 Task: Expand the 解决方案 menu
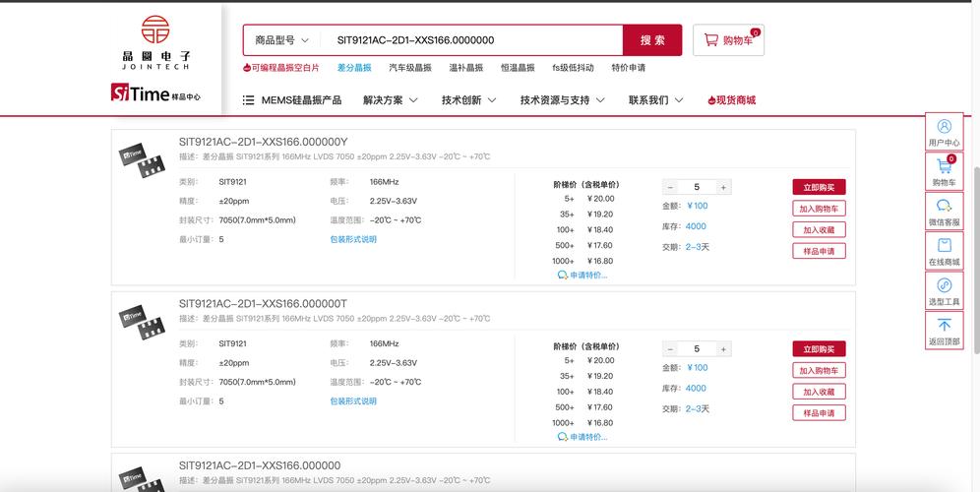pyautogui.click(x=391, y=100)
